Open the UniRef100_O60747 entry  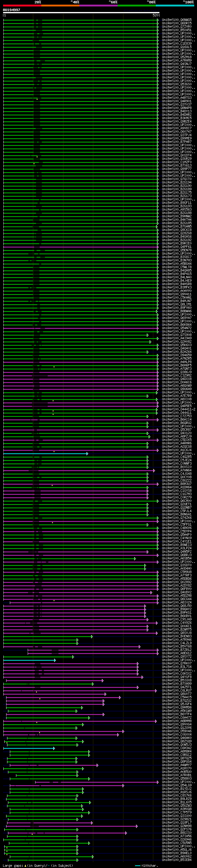177,132
